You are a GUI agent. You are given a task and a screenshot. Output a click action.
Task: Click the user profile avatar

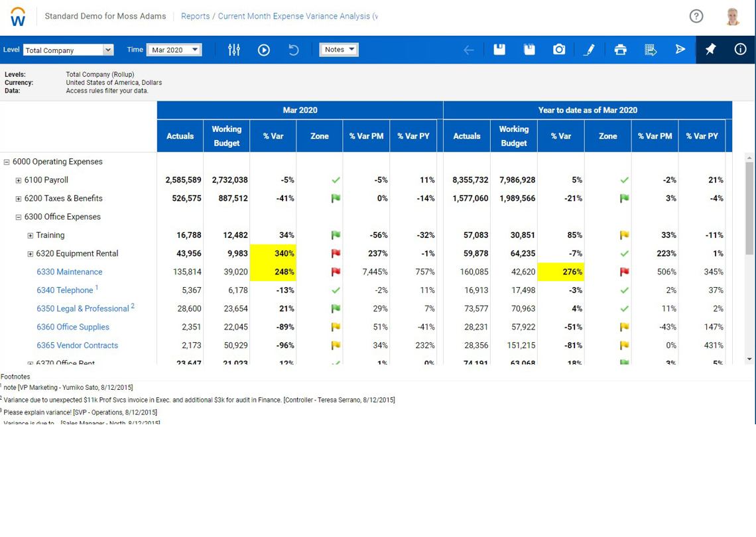pyautogui.click(x=733, y=17)
